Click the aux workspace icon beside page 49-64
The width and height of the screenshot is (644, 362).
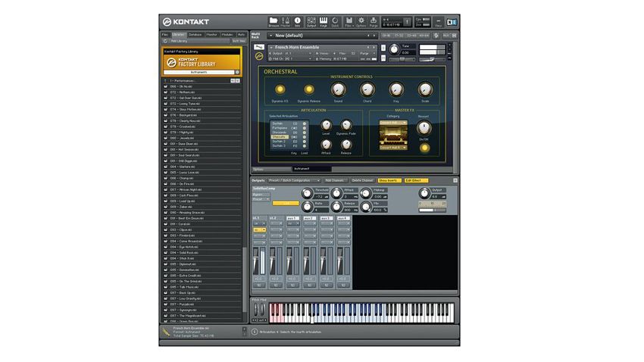[x=436, y=36]
